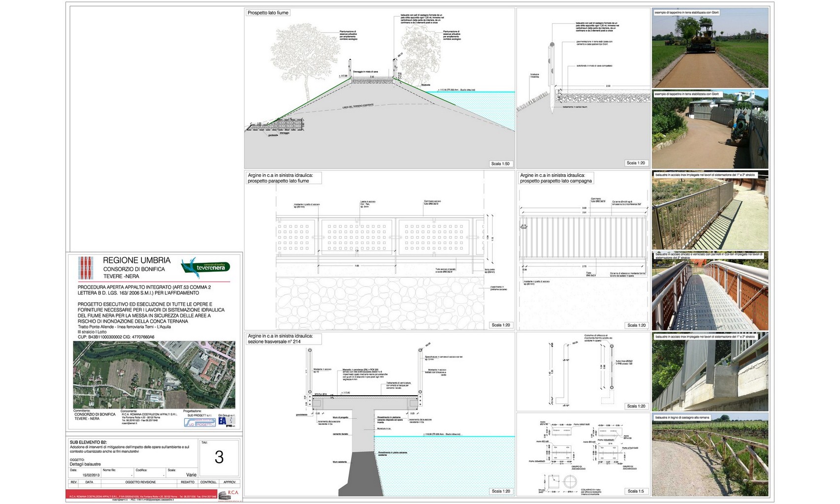Open top photo of paving machine on path
Viewport: 840px width, 504px height.
click(x=710, y=48)
